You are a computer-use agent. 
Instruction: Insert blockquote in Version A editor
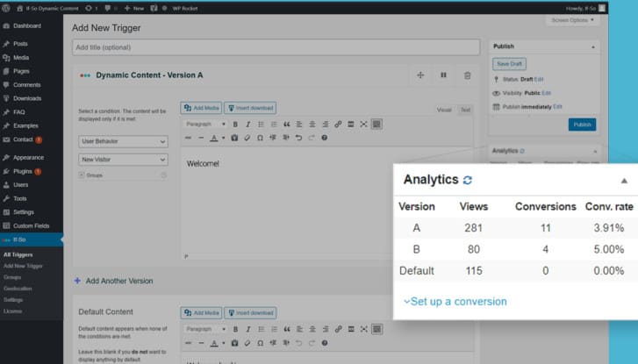[x=287, y=125]
